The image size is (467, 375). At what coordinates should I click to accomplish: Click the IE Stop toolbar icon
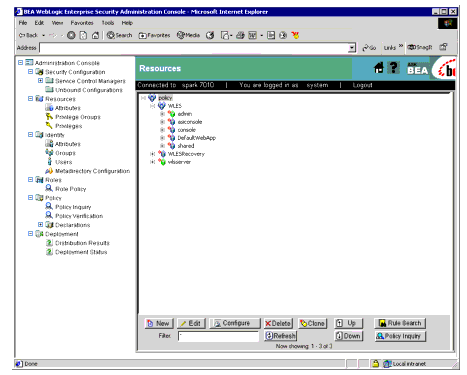71,35
